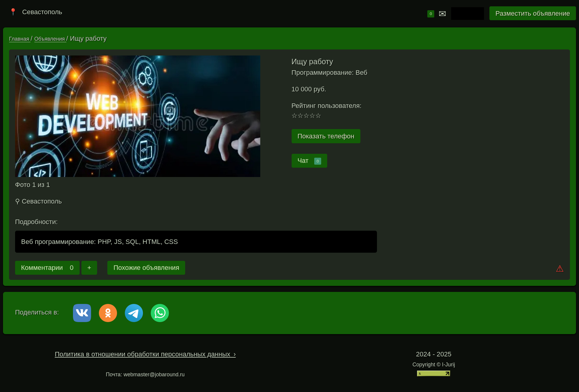The height and width of the screenshot is (392, 579).
Task: Click the notification counter badge near envelope
Action: click(431, 14)
